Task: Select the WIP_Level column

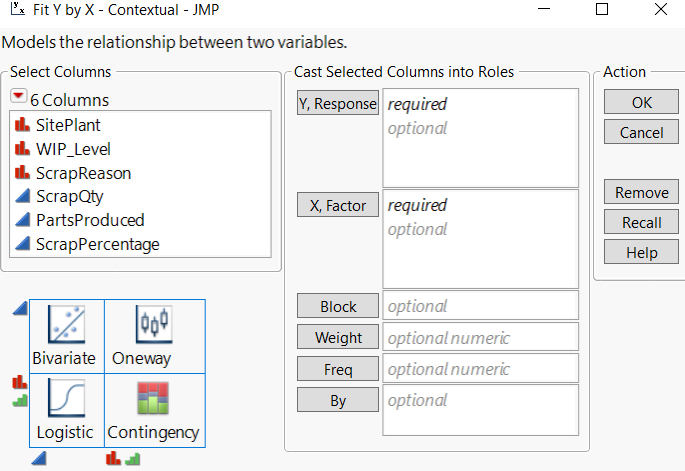Action: point(73,149)
